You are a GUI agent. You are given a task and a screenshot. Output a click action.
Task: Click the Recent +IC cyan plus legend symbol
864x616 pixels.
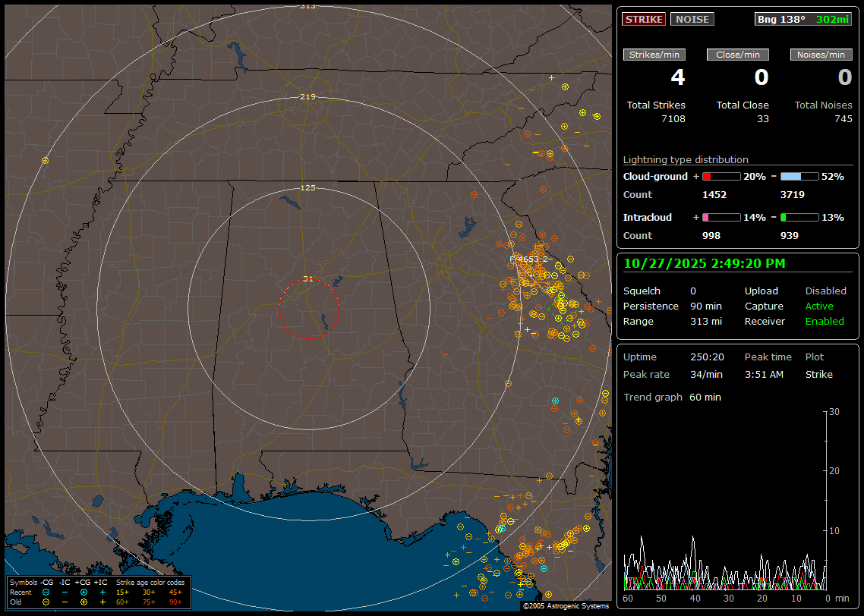pos(102,592)
